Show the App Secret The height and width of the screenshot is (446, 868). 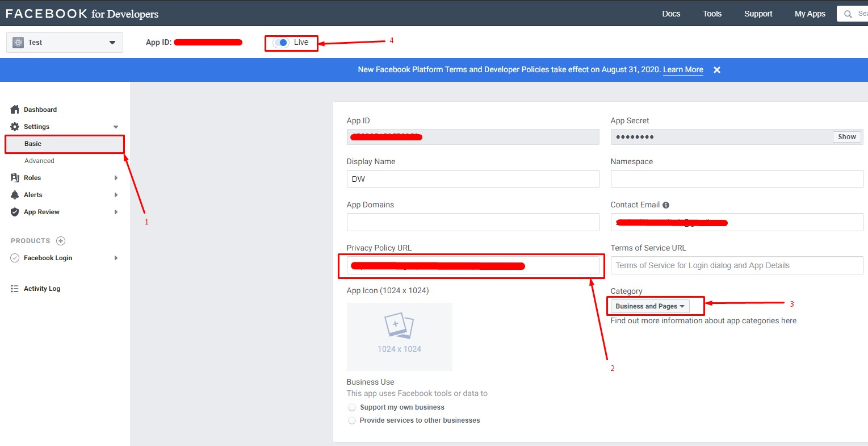click(x=847, y=137)
